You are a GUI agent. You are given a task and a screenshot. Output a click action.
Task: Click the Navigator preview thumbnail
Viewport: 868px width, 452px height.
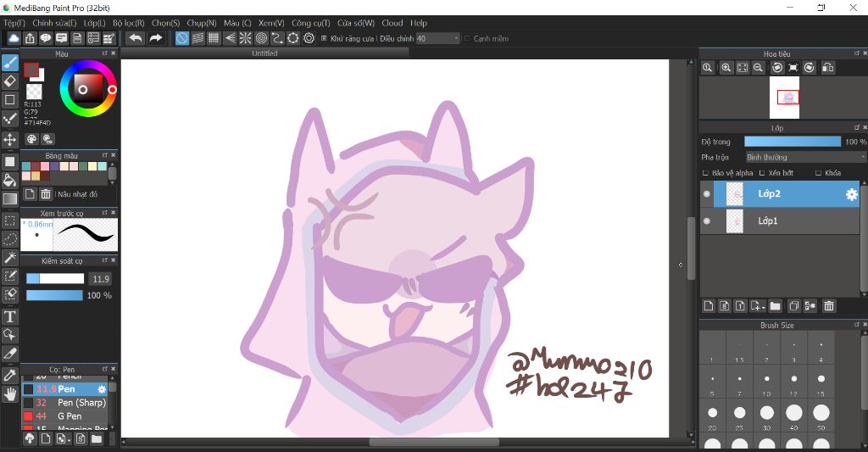click(x=784, y=98)
